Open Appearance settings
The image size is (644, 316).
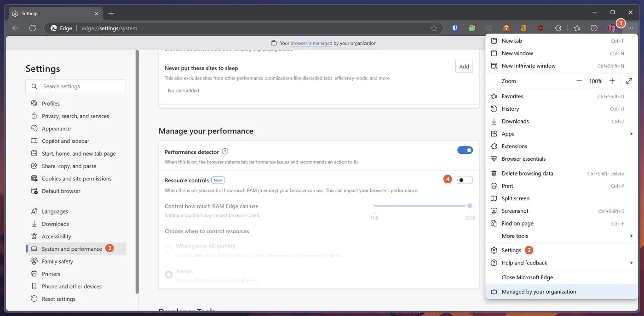coord(76,129)
